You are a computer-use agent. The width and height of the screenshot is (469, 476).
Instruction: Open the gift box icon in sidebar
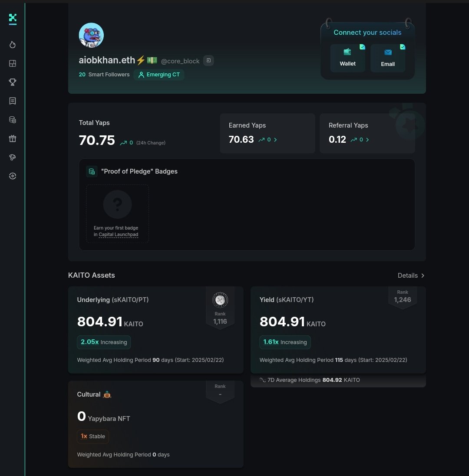[13, 138]
